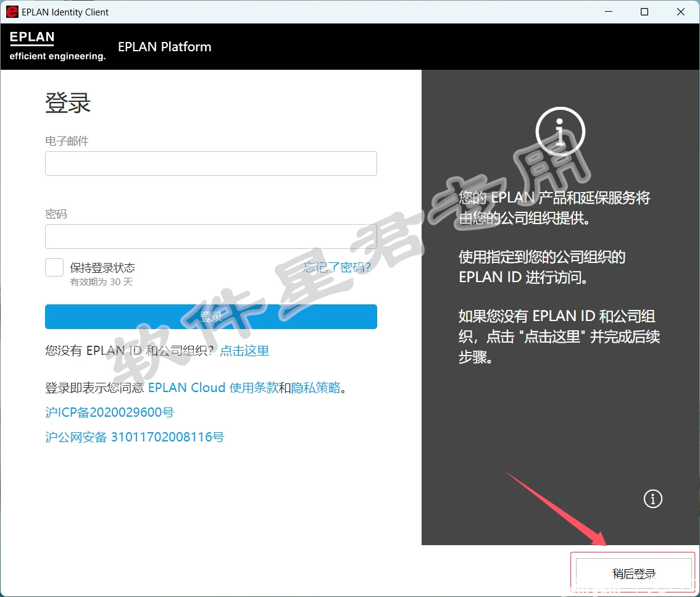700x597 pixels.
Task: Minimize the EPLAN Identity Client window
Action: [x=609, y=12]
